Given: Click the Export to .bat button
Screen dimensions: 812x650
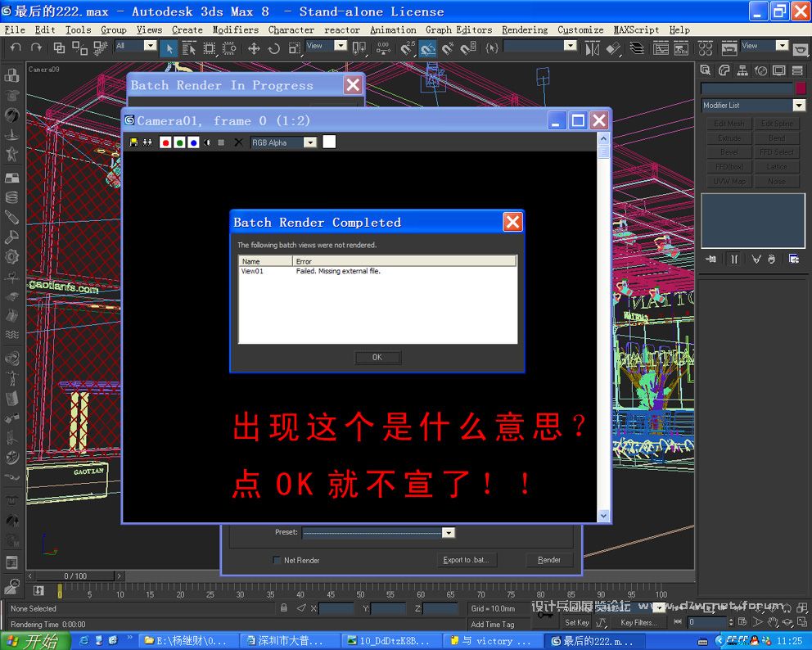Looking at the screenshot, I should pos(466,560).
